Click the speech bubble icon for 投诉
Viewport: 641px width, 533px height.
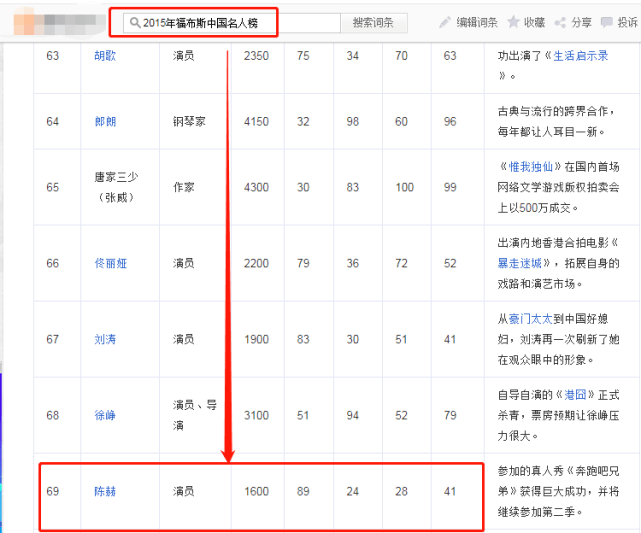coord(608,22)
